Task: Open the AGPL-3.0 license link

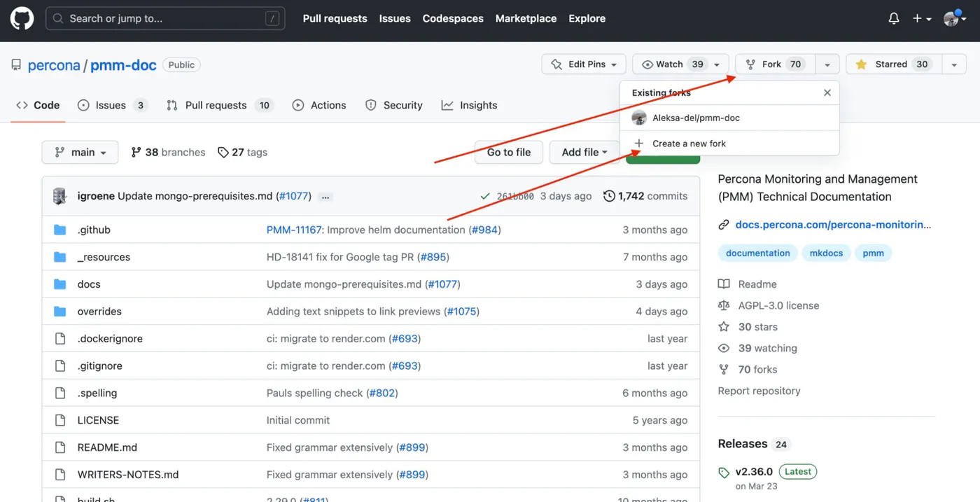Action: tap(769, 306)
